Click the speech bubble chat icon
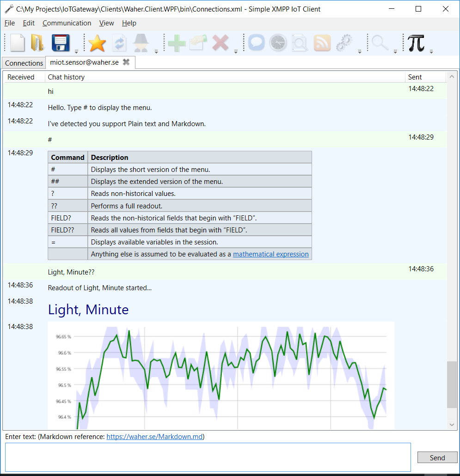Screen dimensions: 460x476 256,43
